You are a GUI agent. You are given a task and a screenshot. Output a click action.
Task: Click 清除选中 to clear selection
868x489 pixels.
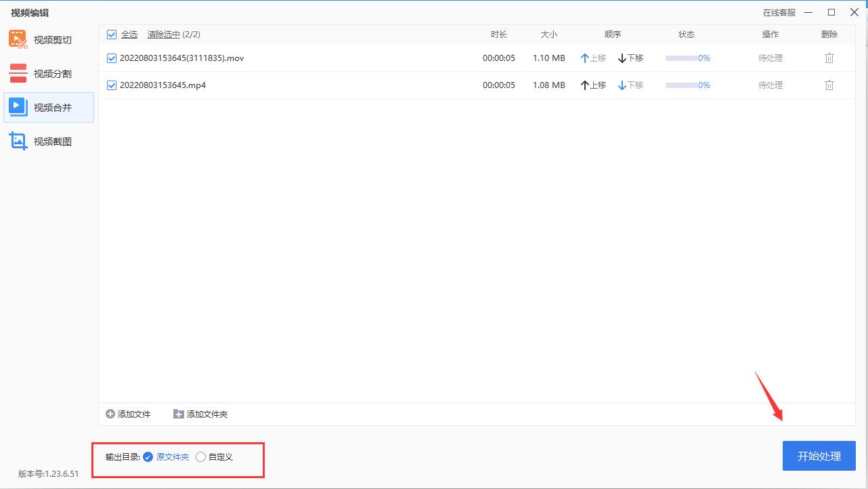[164, 35]
